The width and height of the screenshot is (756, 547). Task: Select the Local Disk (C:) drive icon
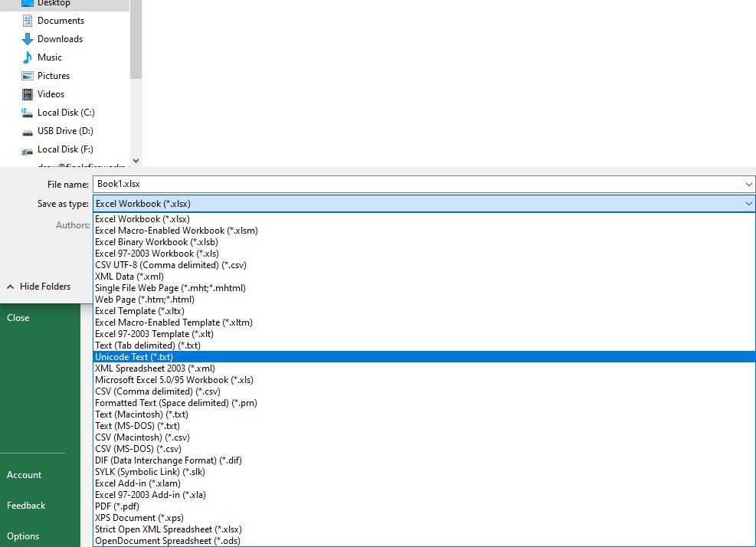[x=27, y=113]
